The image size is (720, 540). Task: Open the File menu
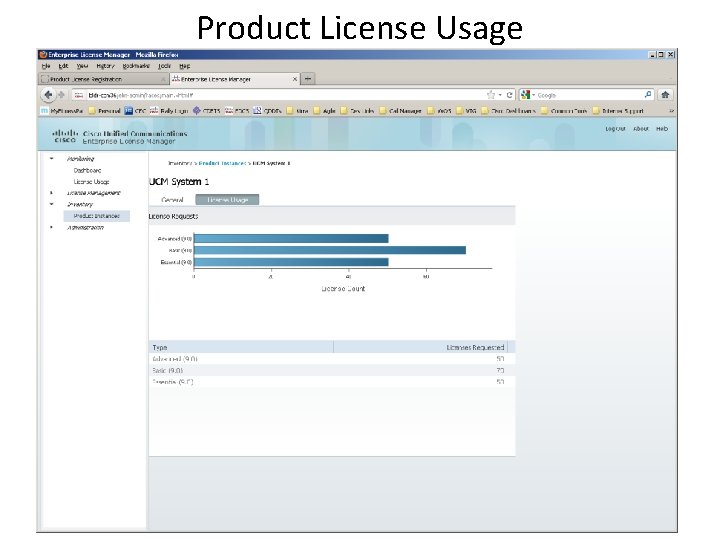coord(46,66)
